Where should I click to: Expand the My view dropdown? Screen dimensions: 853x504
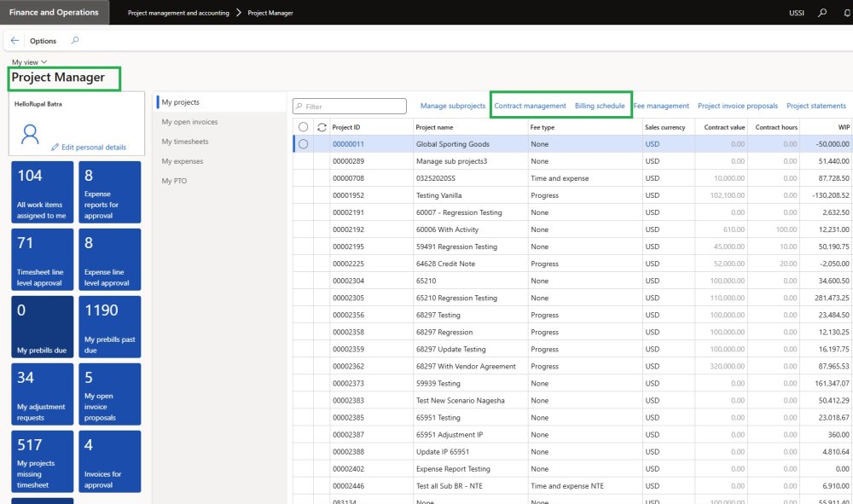[30, 62]
